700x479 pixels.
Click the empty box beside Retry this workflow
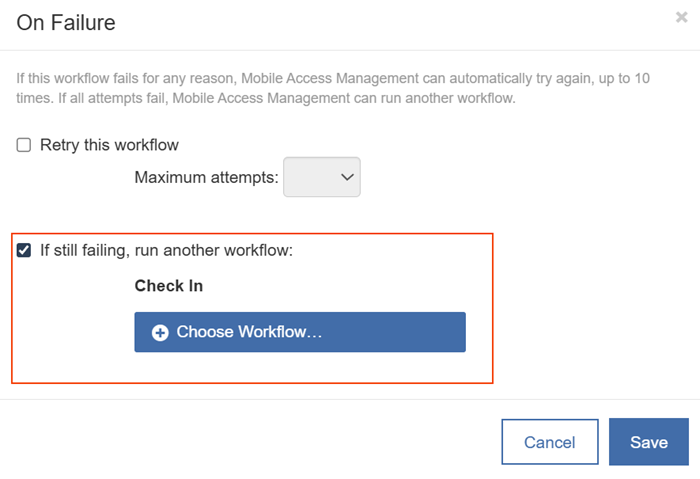click(x=24, y=145)
